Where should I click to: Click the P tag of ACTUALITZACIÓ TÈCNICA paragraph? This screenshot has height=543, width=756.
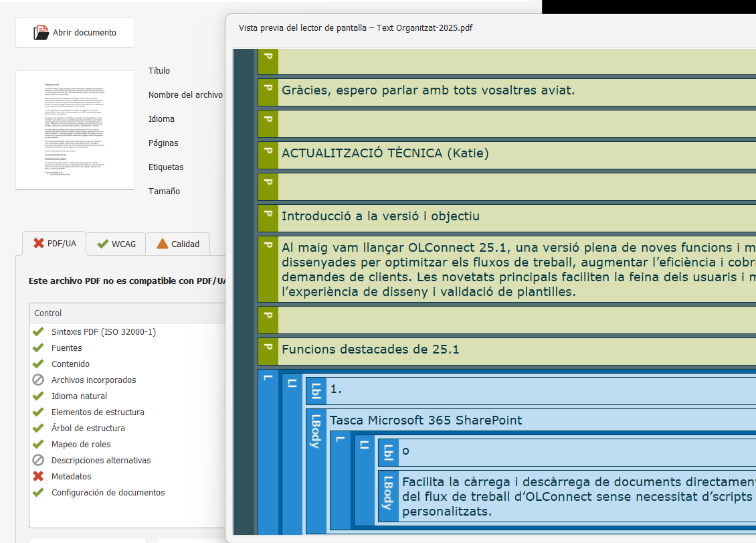(268, 153)
